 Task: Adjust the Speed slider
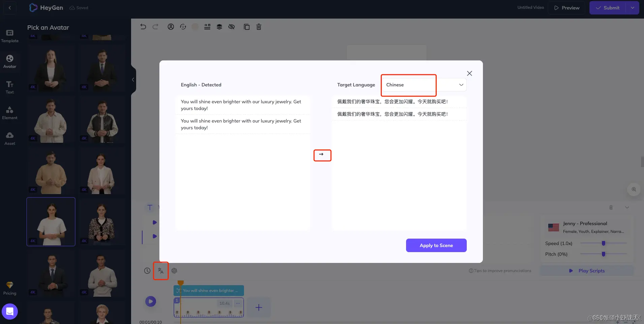point(603,243)
